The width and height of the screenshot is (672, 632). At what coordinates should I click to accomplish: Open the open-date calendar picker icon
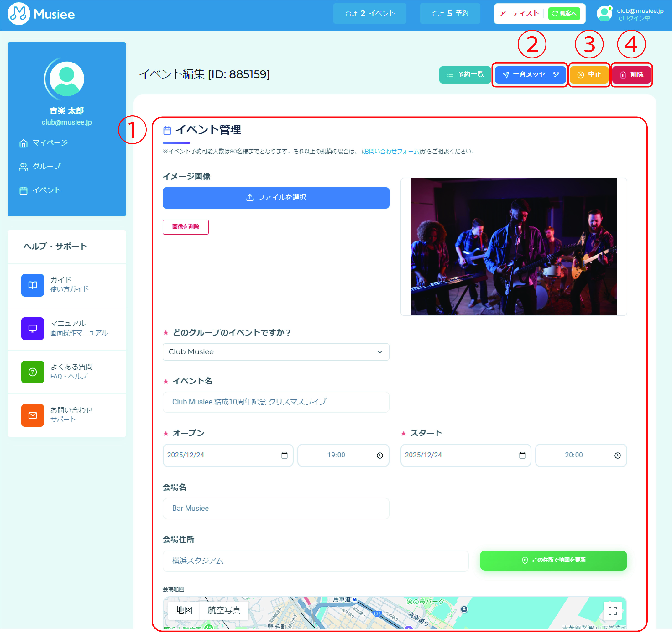284,456
